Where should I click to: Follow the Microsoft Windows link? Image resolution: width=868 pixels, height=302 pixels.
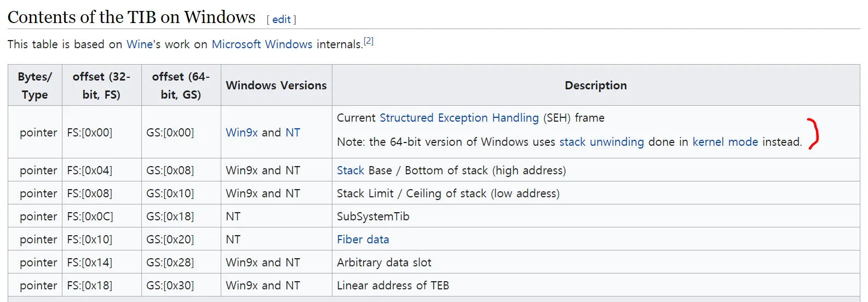tap(262, 44)
